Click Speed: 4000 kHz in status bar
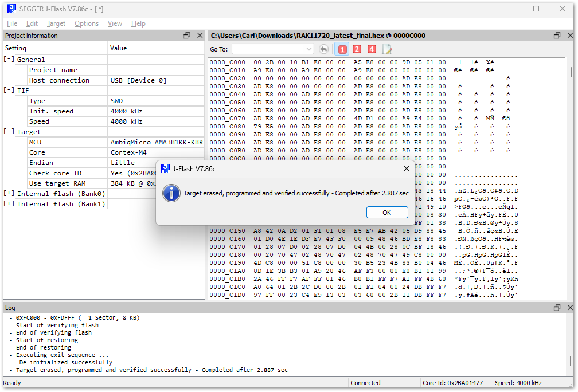Screen dimensions: 578x392 pos(518,383)
